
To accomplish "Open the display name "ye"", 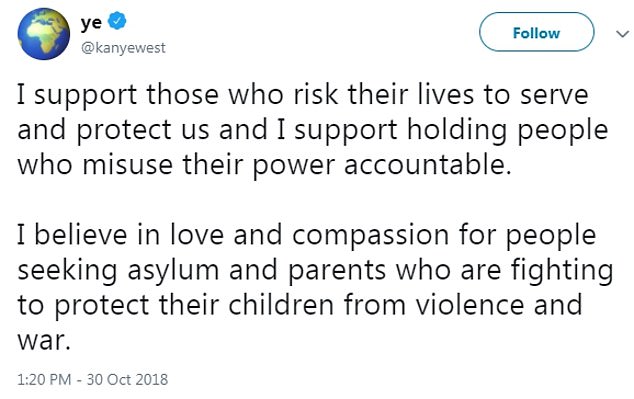I will click(91, 23).
